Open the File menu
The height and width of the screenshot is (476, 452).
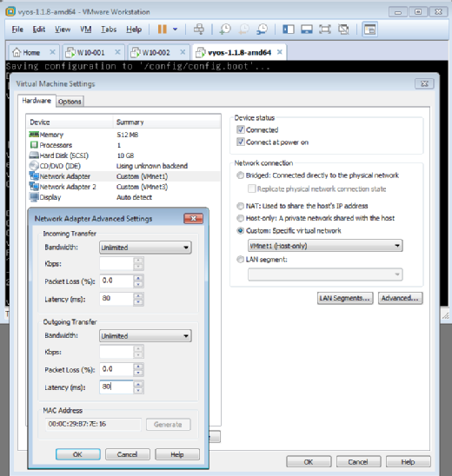17,30
